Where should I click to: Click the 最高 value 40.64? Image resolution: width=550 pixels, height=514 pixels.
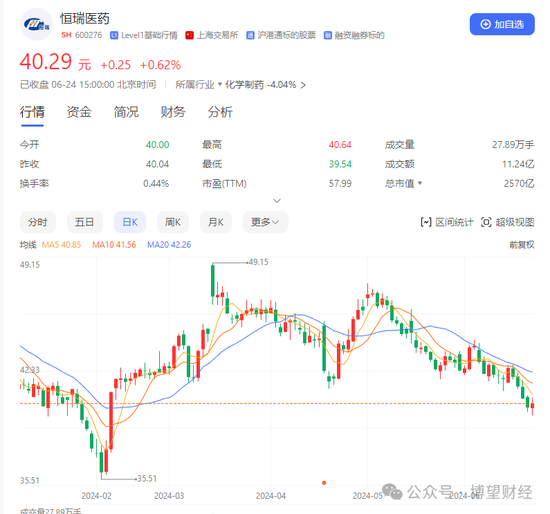(x=340, y=145)
